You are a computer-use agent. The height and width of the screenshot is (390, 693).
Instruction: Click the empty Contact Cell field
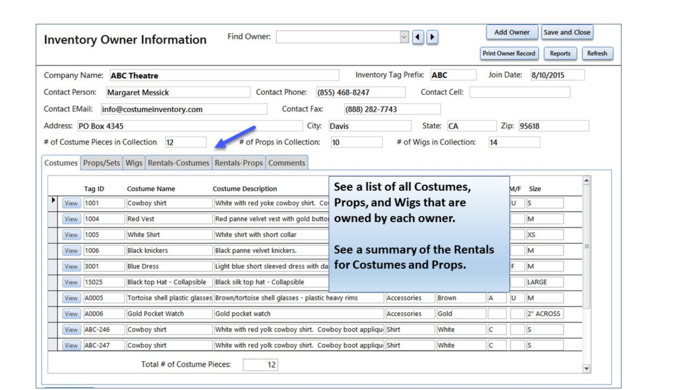click(520, 92)
